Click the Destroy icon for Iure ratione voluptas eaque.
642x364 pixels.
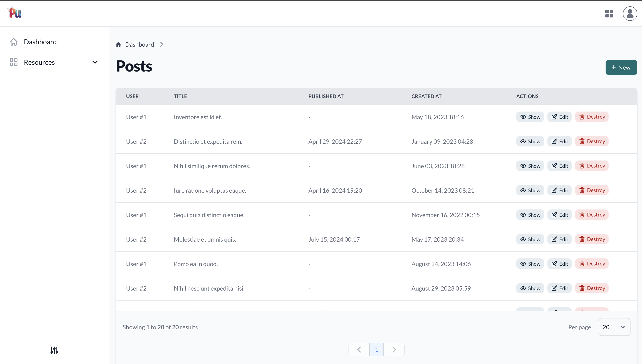click(x=592, y=190)
